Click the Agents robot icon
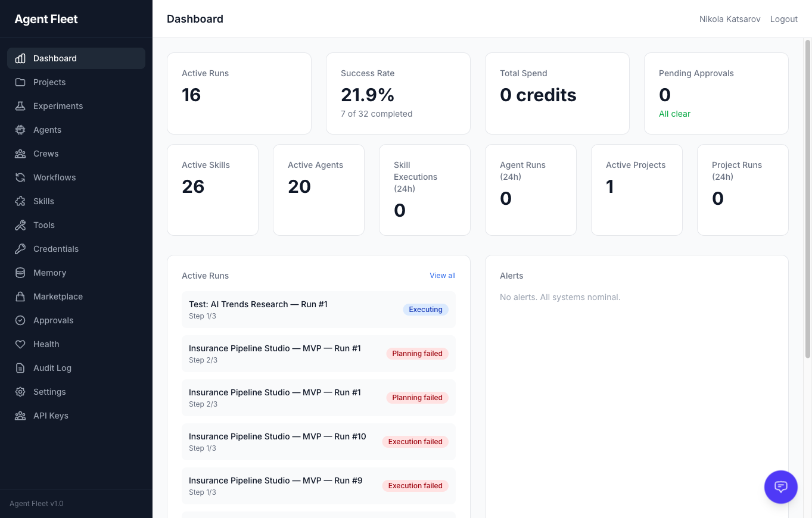 click(x=20, y=130)
